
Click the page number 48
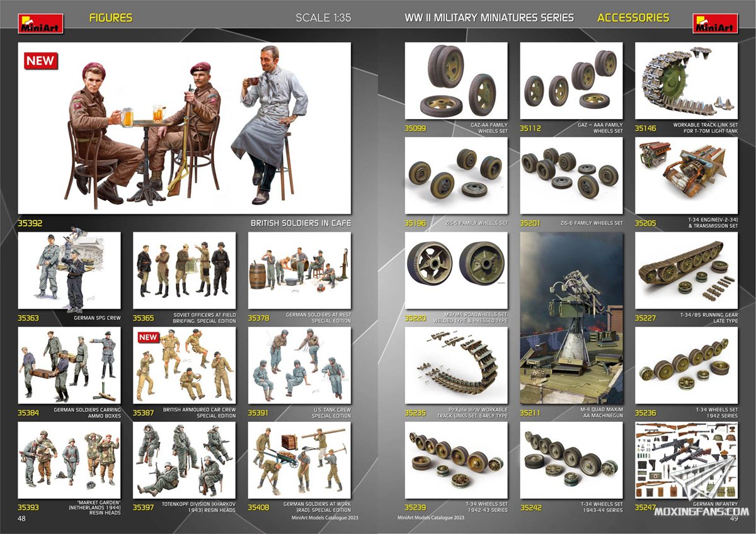[x=21, y=519]
